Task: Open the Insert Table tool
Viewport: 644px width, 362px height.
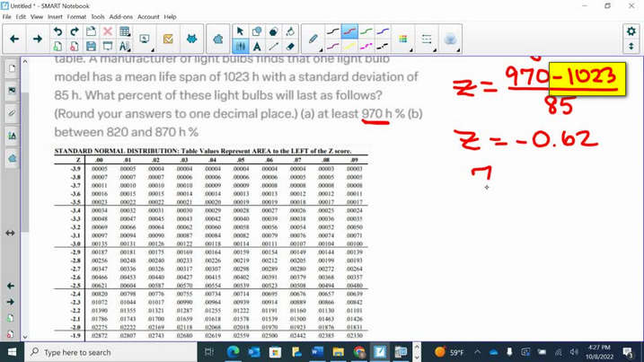Action: 125,31
